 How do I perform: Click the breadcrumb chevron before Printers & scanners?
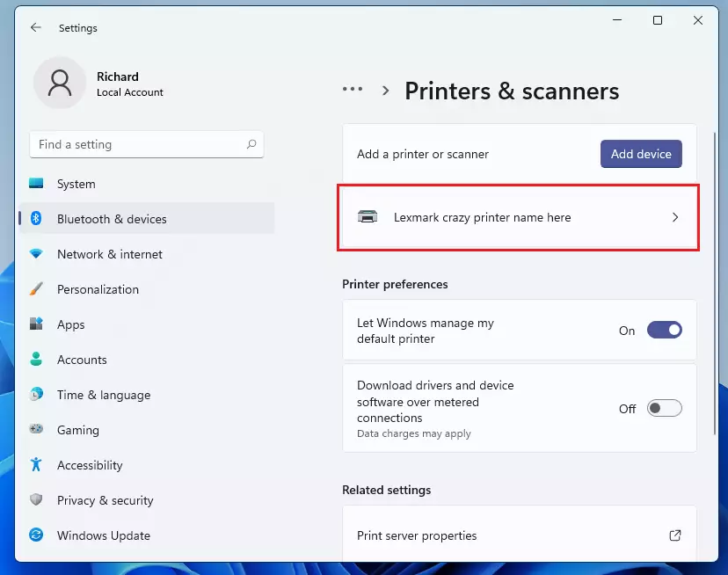click(x=385, y=91)
